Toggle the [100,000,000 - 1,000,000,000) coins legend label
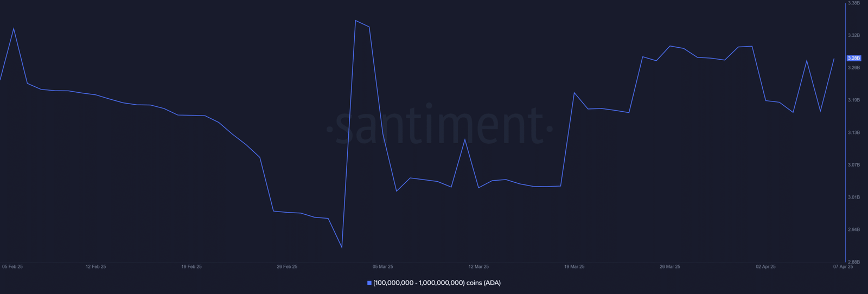This screenshot has width=868, height=294. [x=437, y=283]
